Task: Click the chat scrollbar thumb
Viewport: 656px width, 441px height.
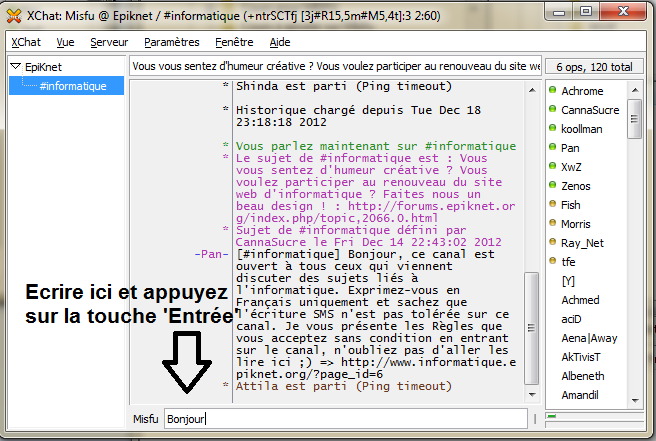Action: click(x=532, y=328)
